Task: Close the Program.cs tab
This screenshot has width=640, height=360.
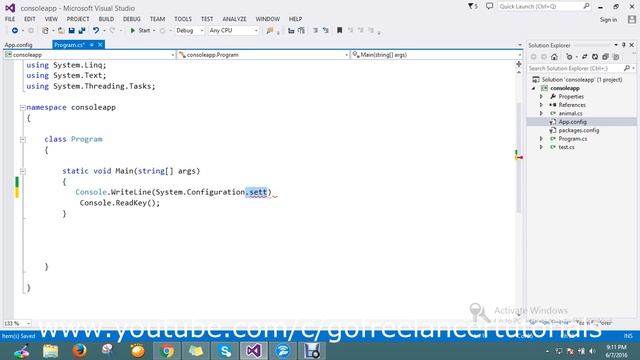Action: [100, 45]
